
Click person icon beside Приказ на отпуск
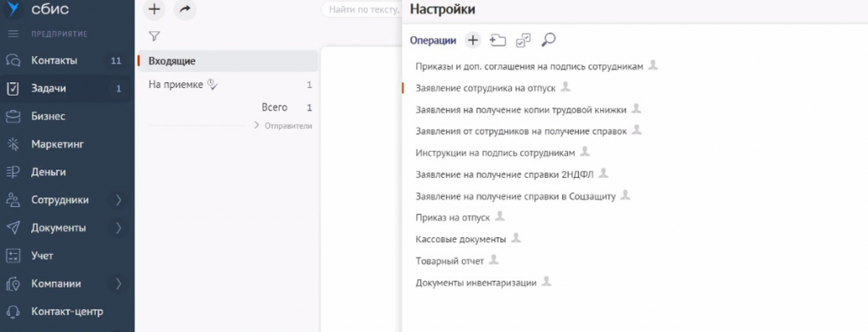click(x=500, y=216)
